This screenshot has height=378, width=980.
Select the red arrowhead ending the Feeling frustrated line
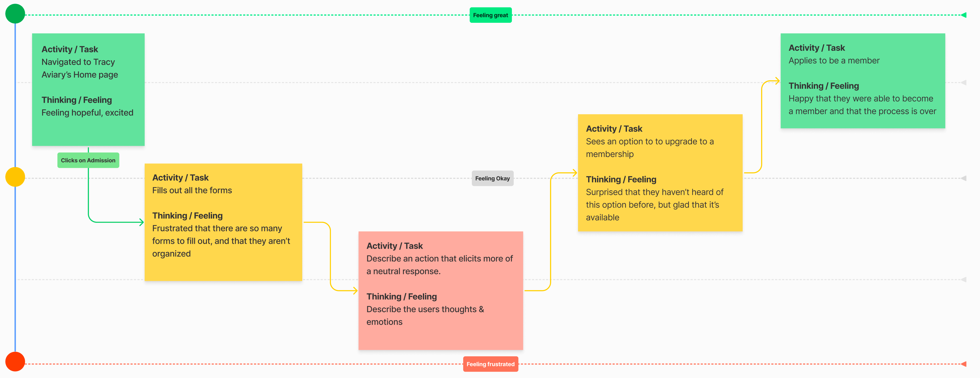tap(964, 364)
